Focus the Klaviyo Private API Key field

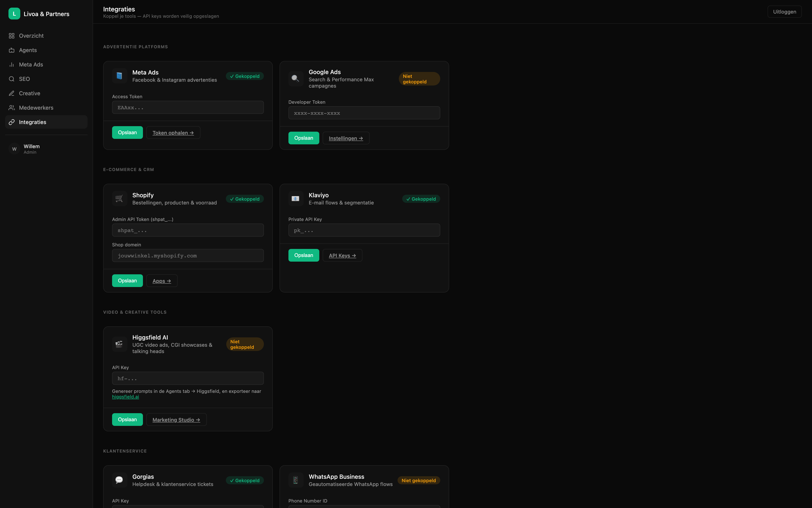pos(364,230)
